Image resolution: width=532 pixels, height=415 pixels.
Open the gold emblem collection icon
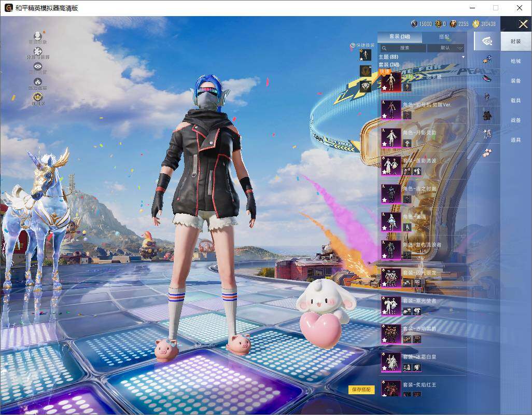(x=38, y=98)
